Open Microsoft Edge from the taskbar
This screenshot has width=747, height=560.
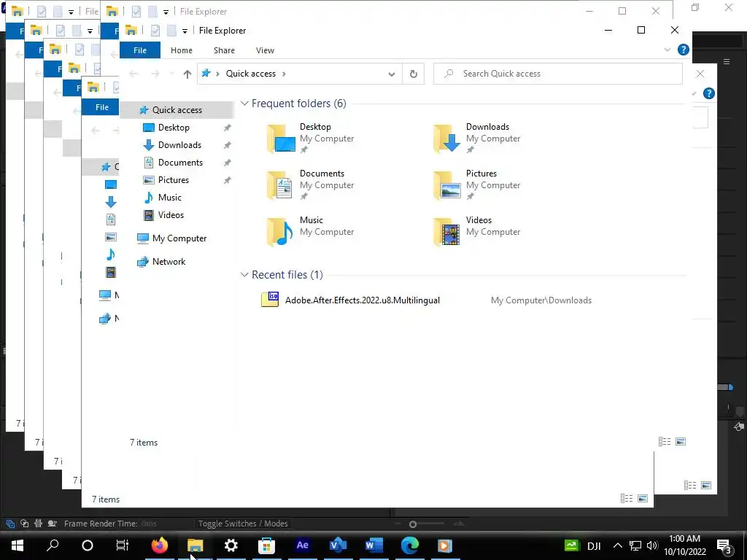[x=410, y=545]
